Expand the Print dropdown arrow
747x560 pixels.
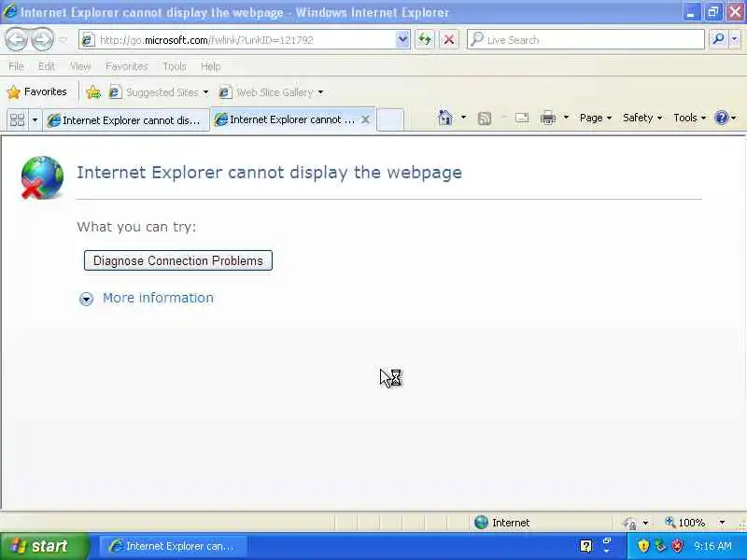click(566, 118)
